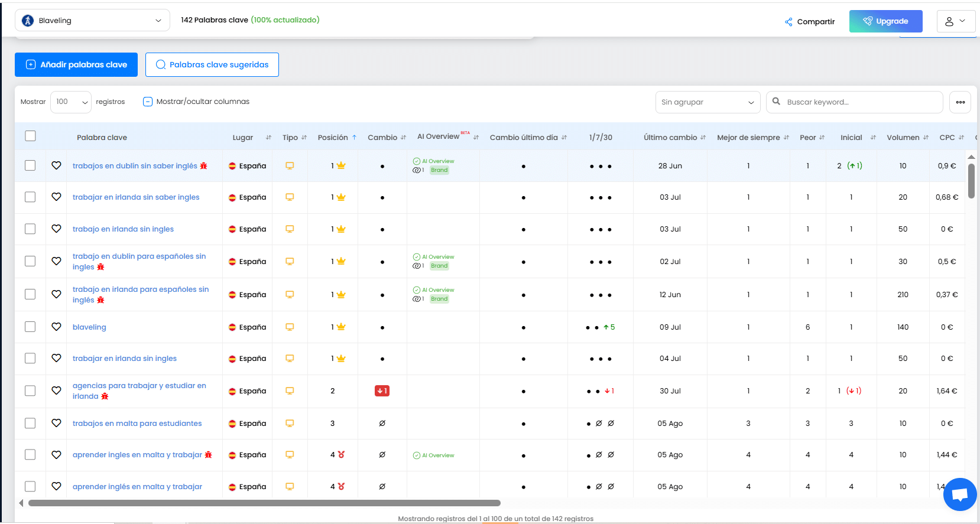Viewport: 980px width, 524px height.
Task: Open the Blaveling project dropdown
Action: tap(92, 21)
